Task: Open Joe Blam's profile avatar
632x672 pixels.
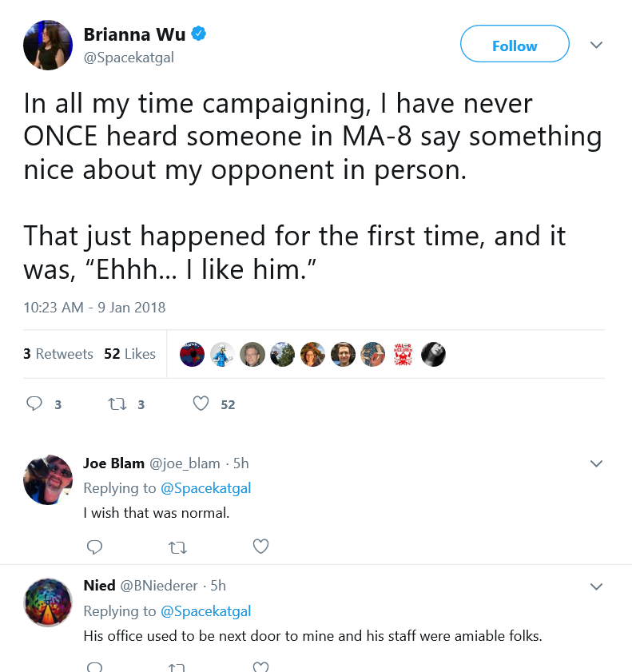Action: (48, 479)
